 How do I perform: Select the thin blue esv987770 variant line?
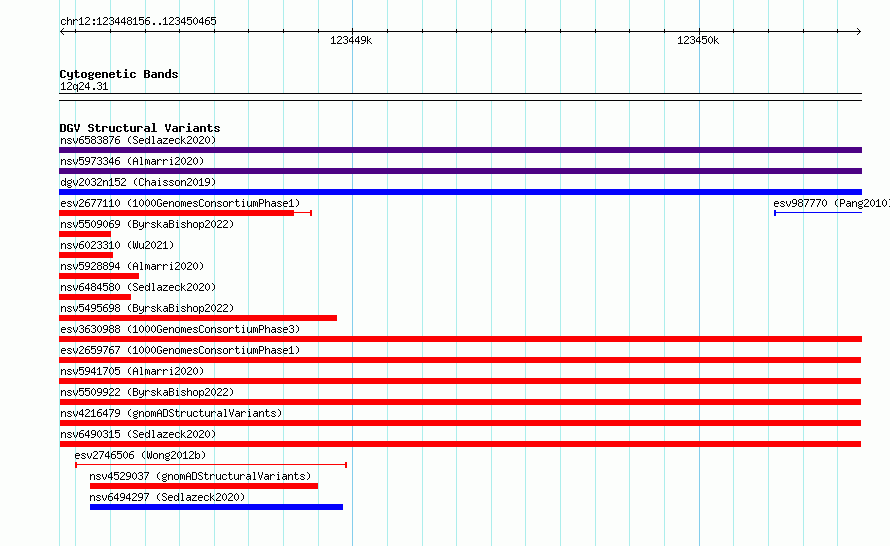[818, 213]
